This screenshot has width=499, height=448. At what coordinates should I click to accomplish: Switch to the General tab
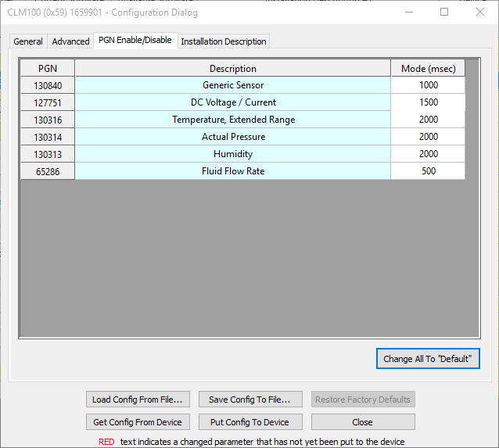28,41
